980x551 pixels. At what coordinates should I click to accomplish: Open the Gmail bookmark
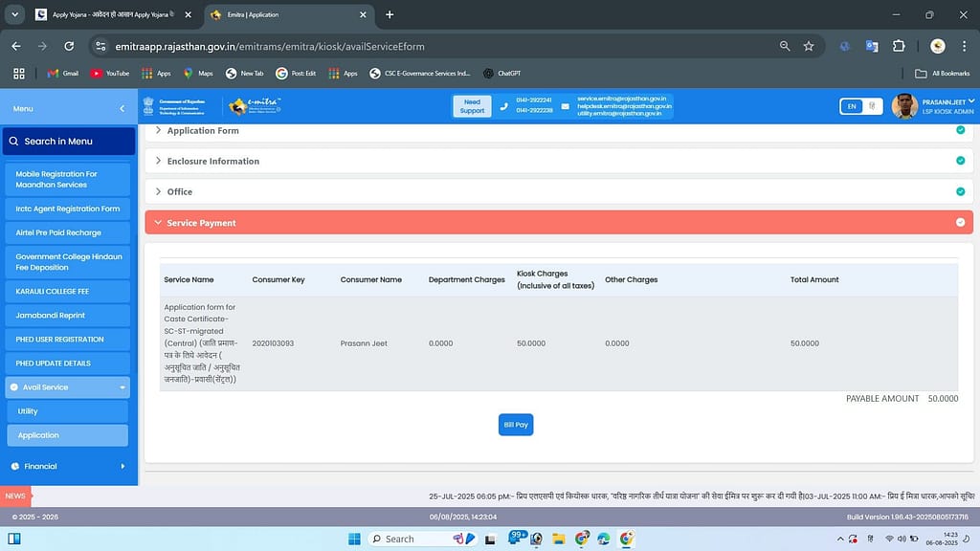[x=63, y=73]
